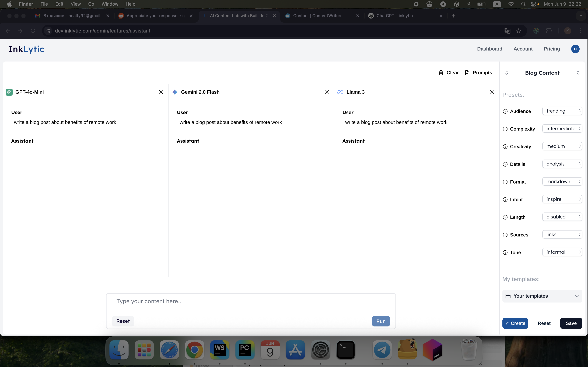Open Telegram from the Dock

coord(382,350)
